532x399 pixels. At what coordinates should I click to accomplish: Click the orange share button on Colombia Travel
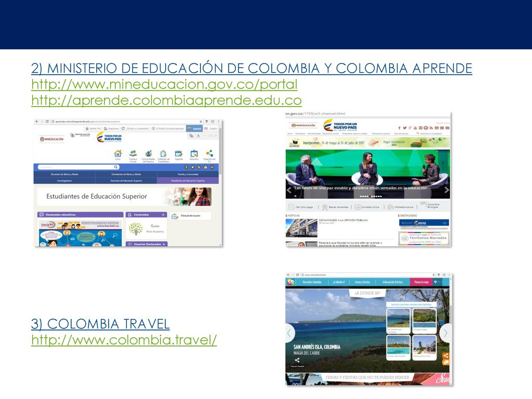coord(446,355)
